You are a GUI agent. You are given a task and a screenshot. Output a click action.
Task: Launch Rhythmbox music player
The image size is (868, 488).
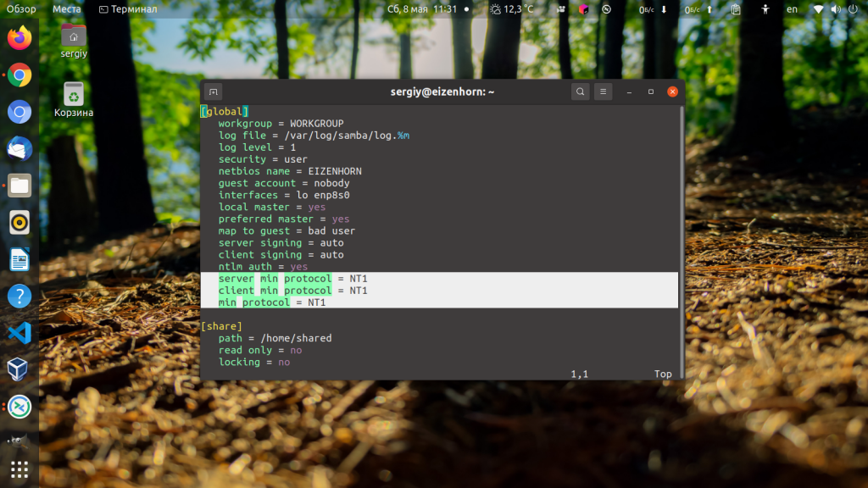point(19,223)
